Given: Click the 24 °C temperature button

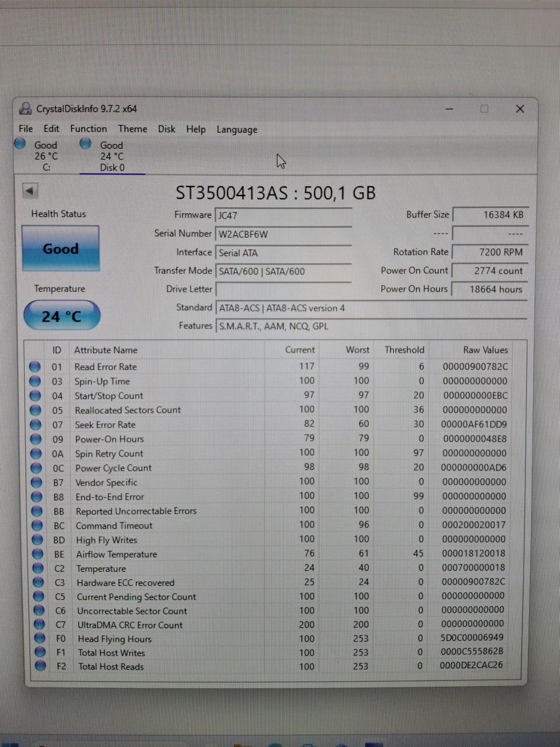Looking at the screenshot, I should [62, 316].
